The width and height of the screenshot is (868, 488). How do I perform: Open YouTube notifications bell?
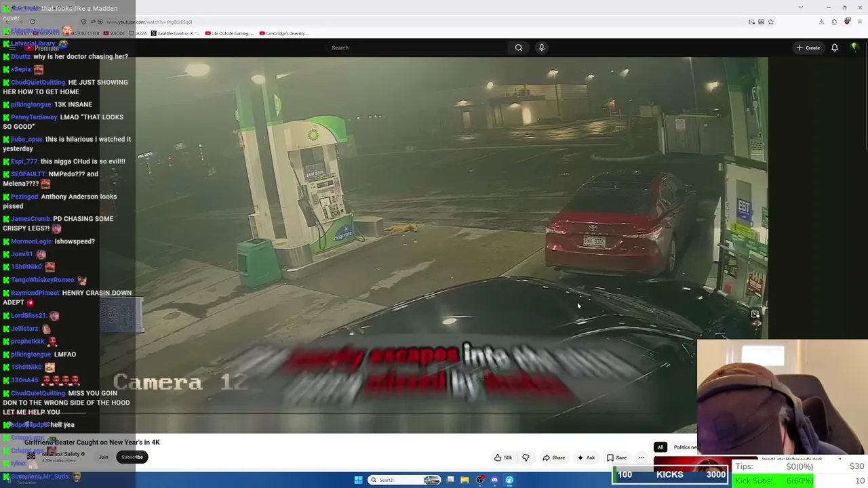(x=835, y=47)
